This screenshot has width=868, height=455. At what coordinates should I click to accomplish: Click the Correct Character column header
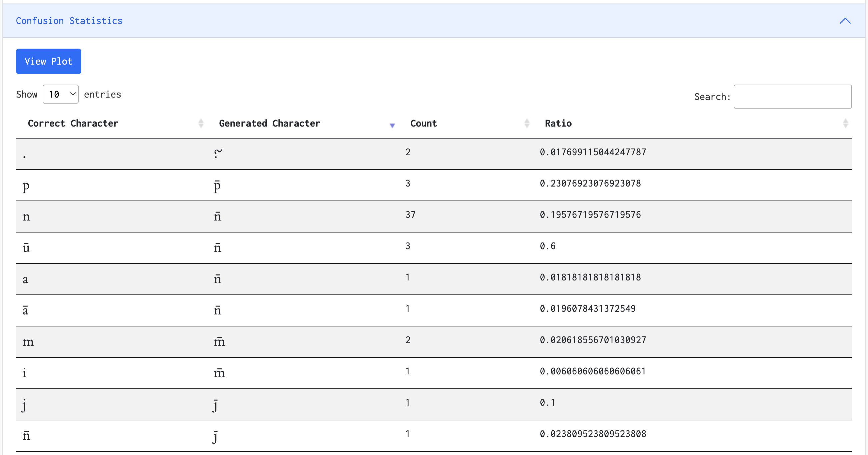click(x=73, y=123)
